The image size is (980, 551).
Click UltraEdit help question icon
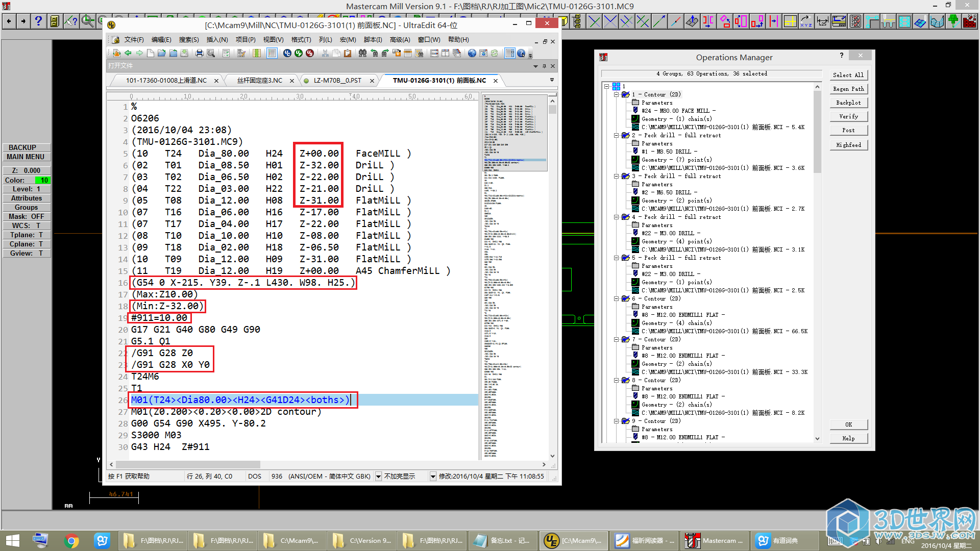[521, 53]
